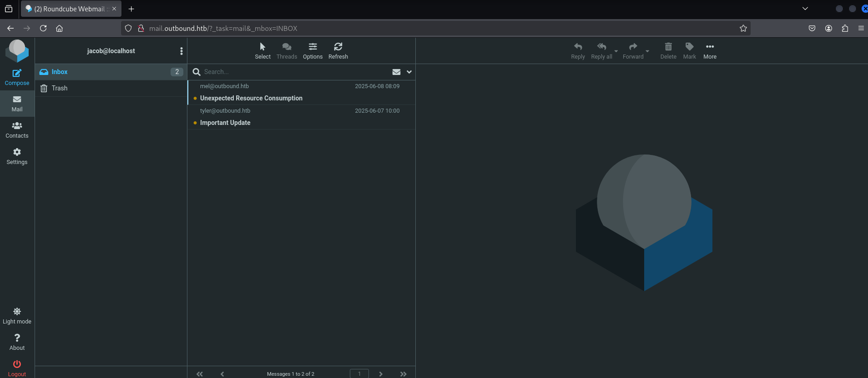Click the browser Back button

pos(10,28)
